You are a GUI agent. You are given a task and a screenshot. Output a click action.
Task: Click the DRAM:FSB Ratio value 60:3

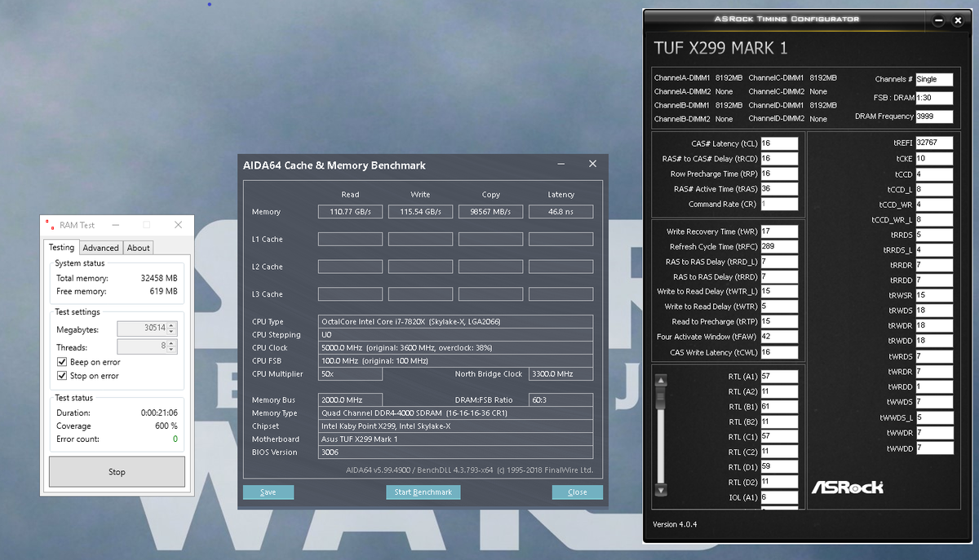click(560, 400)
